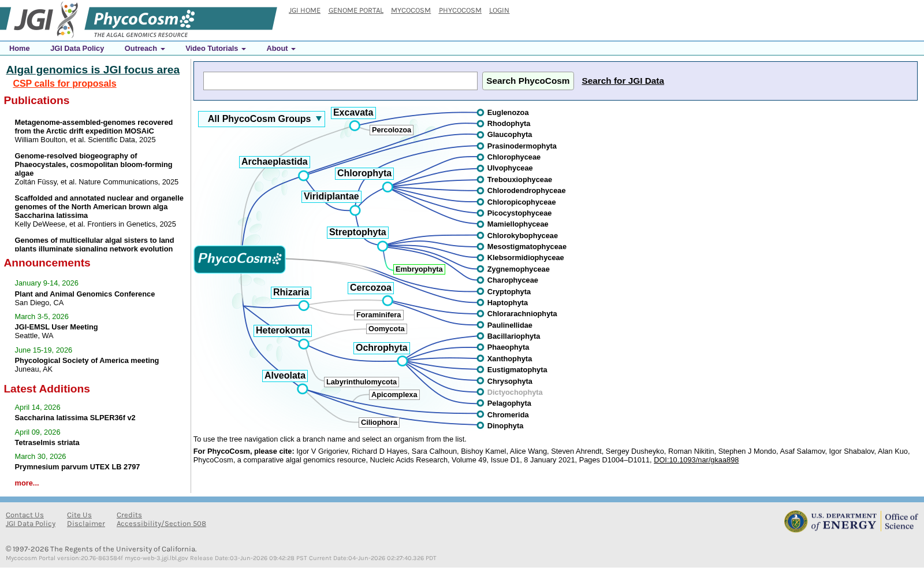Open the CSP calls for proposals link
The width and height of the screenshot is (924, 578).
(x=65, y=84)
